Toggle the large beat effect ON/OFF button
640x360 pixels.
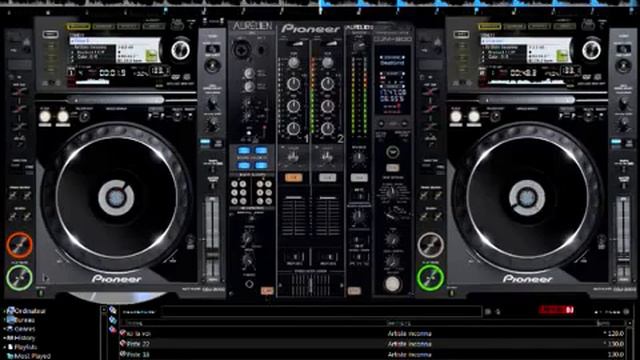pos(392,284)
